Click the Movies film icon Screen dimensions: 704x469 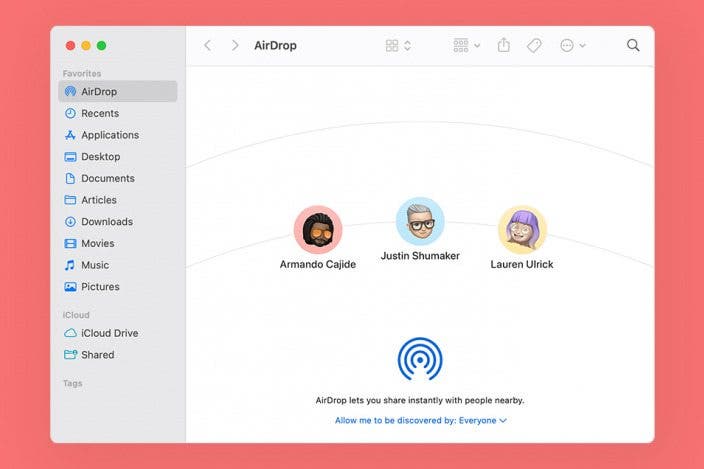click(x=70, y=243)
